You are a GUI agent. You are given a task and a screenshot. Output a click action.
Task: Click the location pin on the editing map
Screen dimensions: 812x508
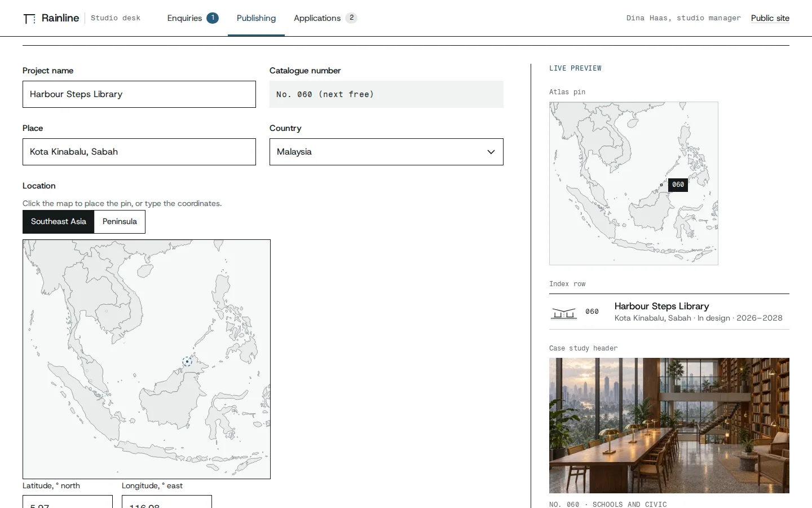187,361
